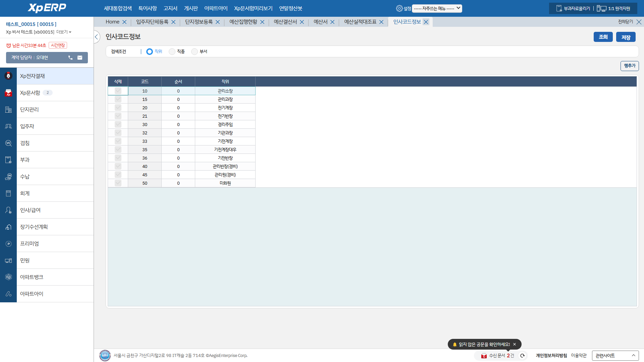Click the phone icon beside contract manager
This screenshot has height=362, width=644.
(70, 58)
